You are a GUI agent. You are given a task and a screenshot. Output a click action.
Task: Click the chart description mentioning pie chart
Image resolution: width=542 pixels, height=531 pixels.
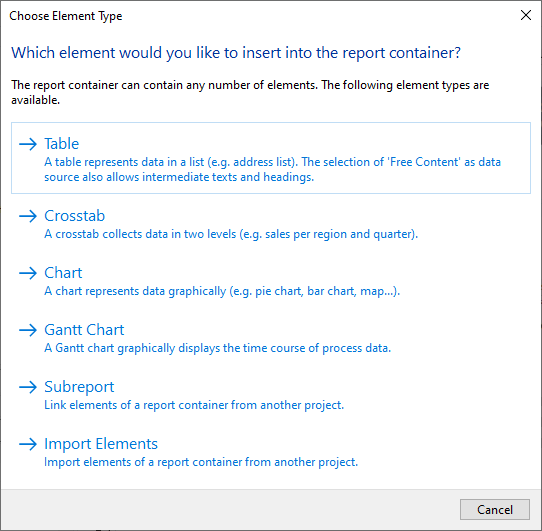coord(222,291)
